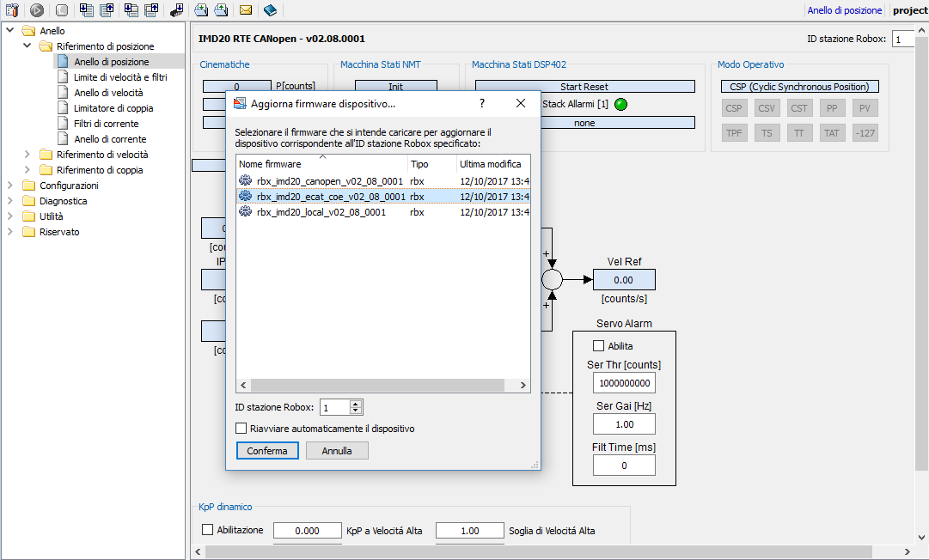Expand the Riferimento di velocità node

pyautogui.click(x=28, y=154)
